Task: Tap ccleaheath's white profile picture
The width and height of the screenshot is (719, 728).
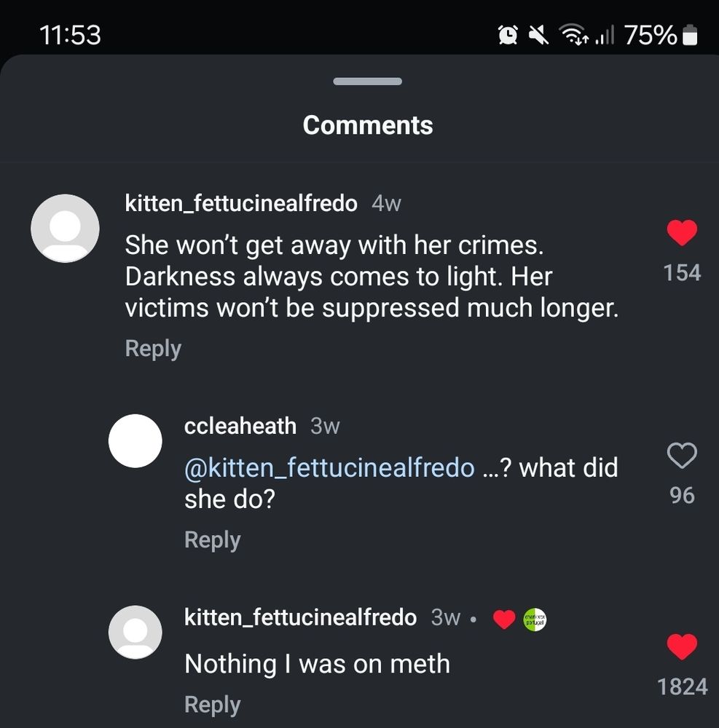Action: 135,441
